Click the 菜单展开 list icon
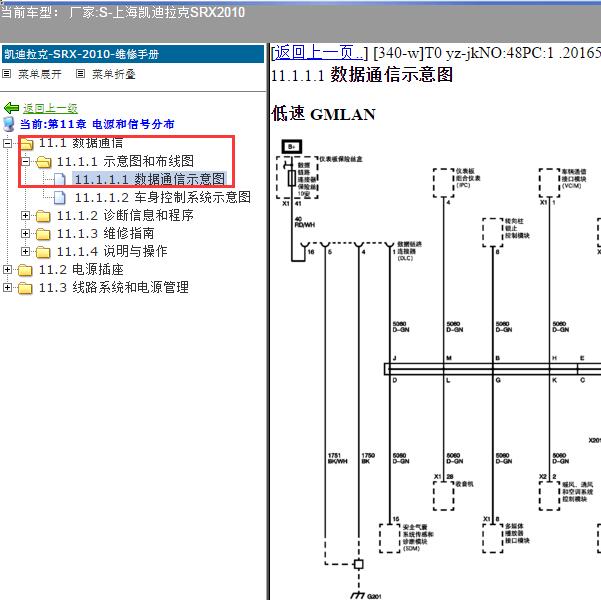Viewport: 601px width, 600px height. (x=7, y=73)
